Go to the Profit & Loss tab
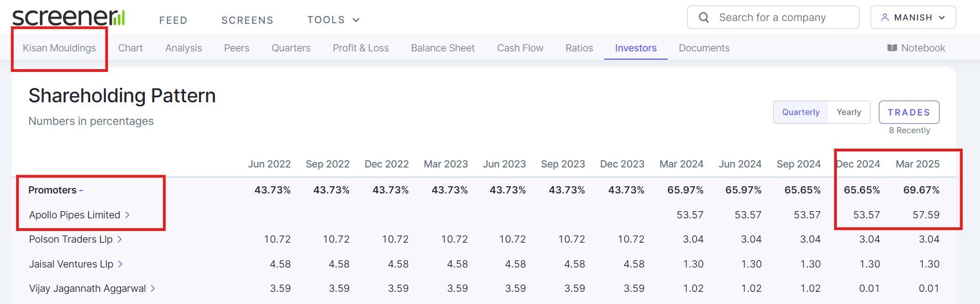This screenshot has height=304, width=980. click(x=361, y=48)
